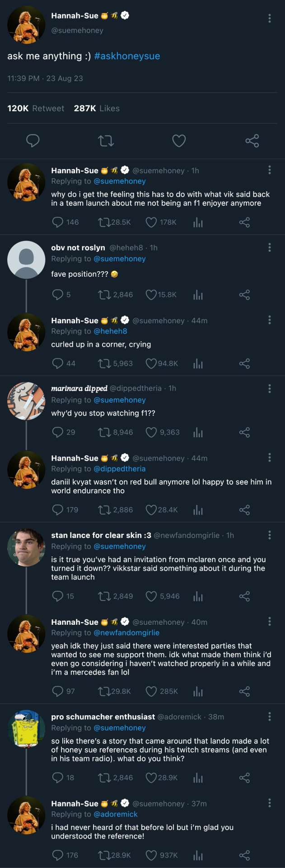Like the tweet about the mclaren invitation question
The width and height of the screenshot is (285, 868).
151,596
